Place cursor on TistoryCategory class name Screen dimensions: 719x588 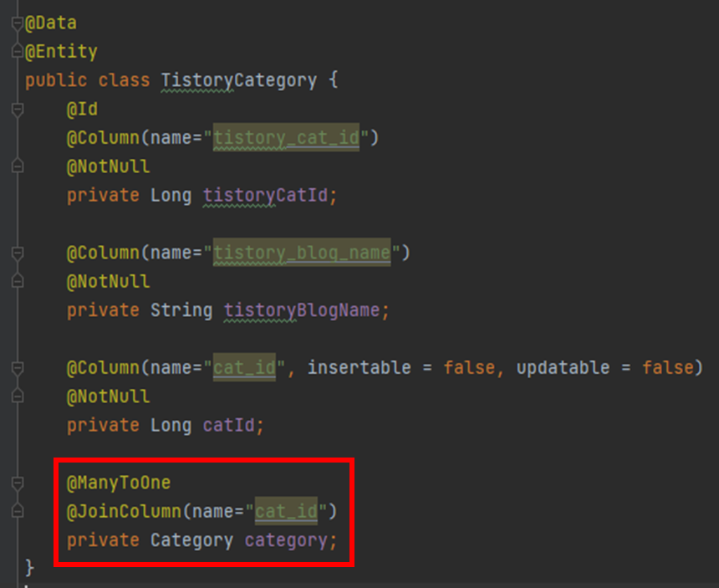(x=239, y=81)
